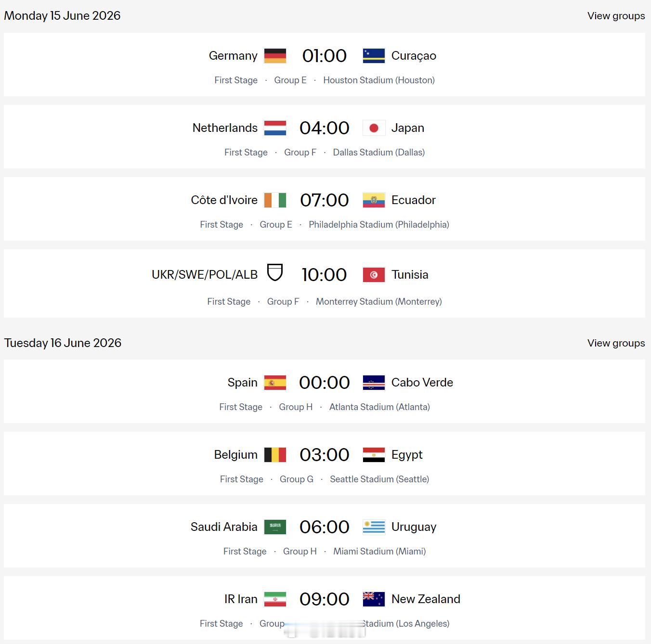The width and height of the screenshot is (651, 644).
Task: Click the Japan flag icon
Action: (x=374, y=128)
